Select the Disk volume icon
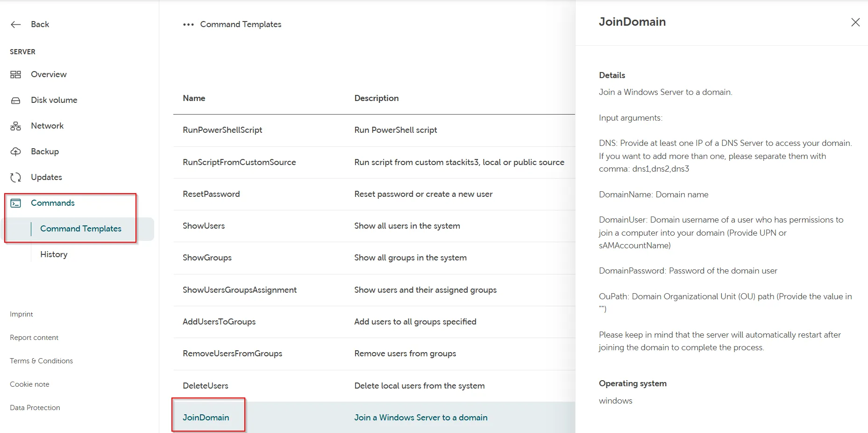This screenshot has width=868, height=433. [x=15, y=100]
